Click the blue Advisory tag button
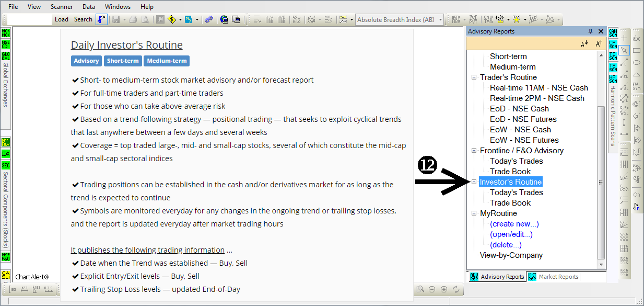The width and height of the screenshot is (644, 306). tap(86, 61)
